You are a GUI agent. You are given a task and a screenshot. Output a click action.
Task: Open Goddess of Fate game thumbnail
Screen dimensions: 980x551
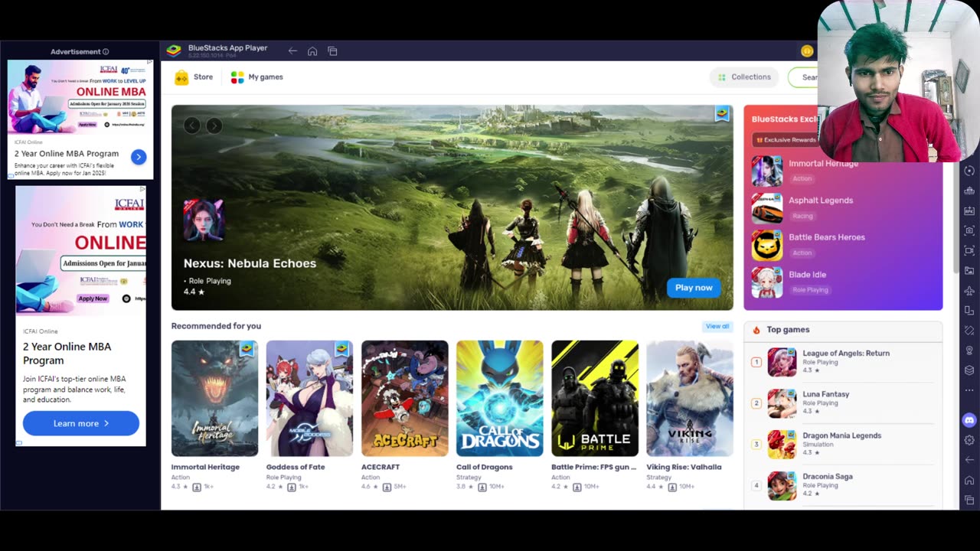pyautogui.click(x=309, y=399)
